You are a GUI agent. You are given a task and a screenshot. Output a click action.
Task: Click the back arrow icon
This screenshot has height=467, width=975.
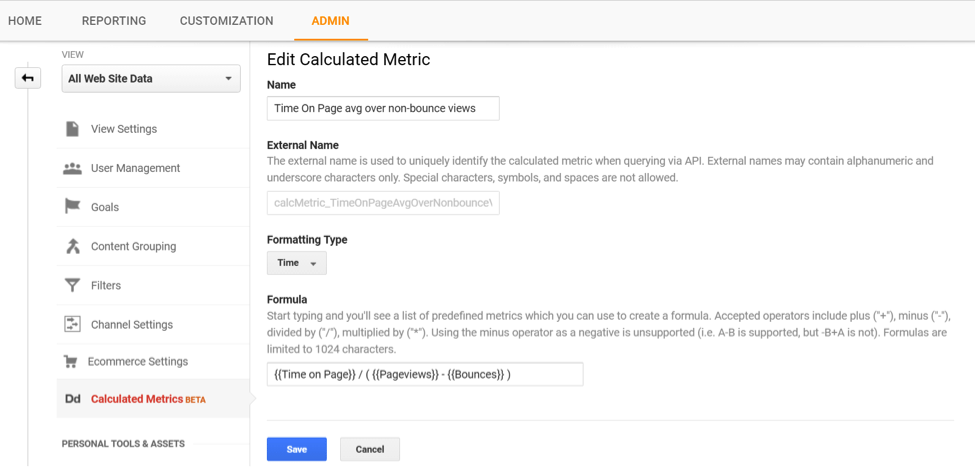click(x=28, y=78)
